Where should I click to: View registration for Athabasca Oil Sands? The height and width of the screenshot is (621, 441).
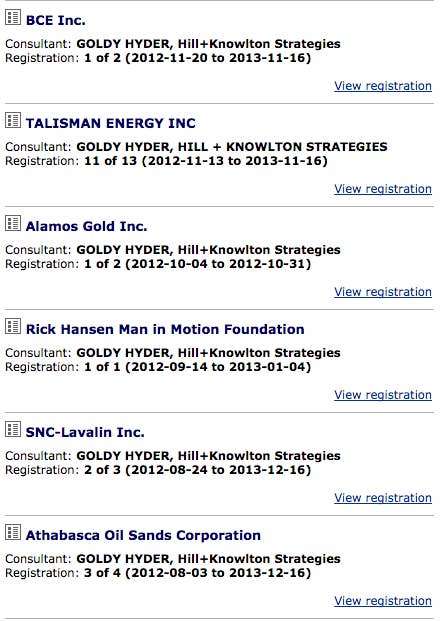tap(383, 601)
